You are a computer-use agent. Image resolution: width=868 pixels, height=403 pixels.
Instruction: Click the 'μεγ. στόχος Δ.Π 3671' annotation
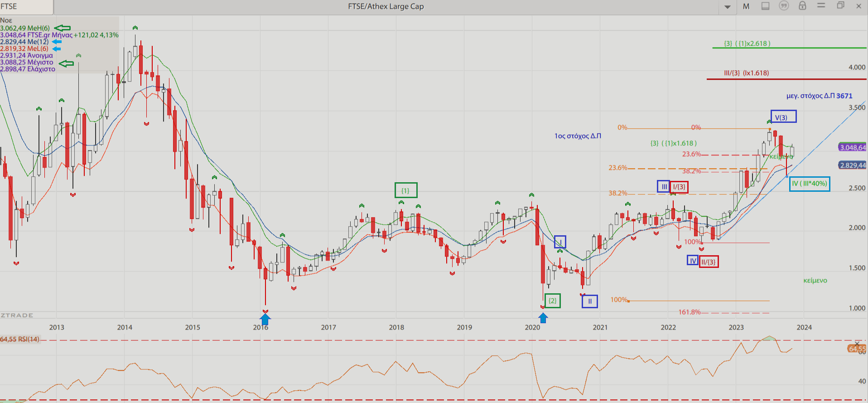pyautogui.click(x=820, y=96)
